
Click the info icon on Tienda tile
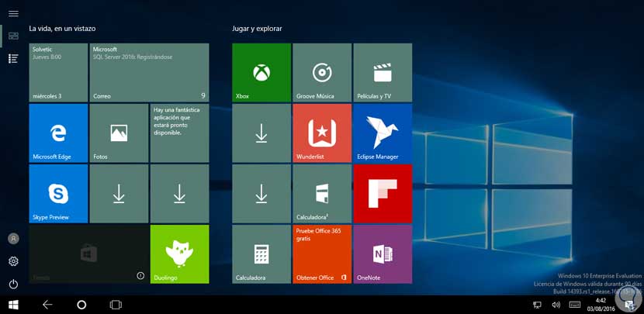[x=140, y=276]
